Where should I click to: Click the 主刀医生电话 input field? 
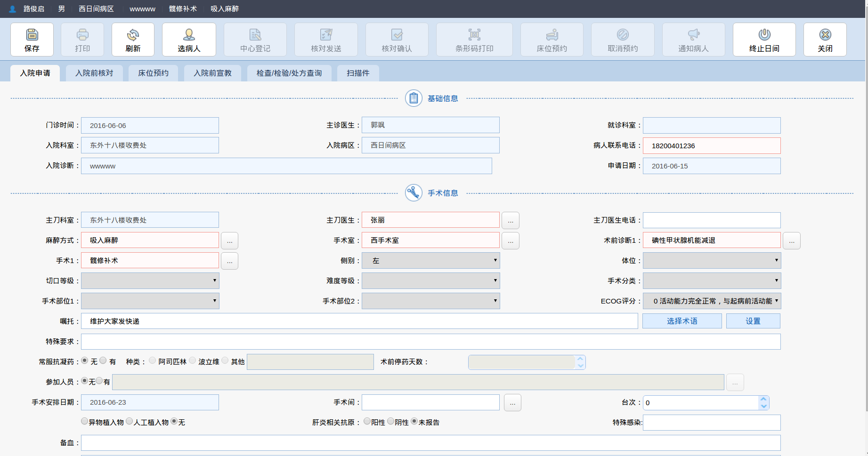coord(712,220)
